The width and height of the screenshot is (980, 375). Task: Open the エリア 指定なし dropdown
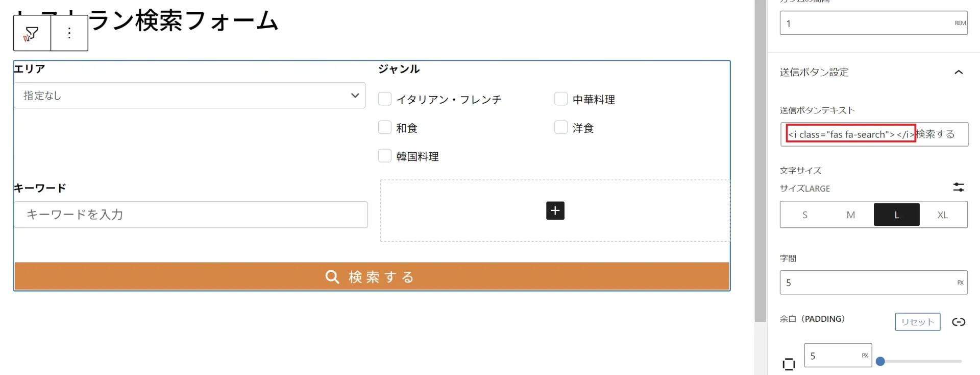[190, 96]
